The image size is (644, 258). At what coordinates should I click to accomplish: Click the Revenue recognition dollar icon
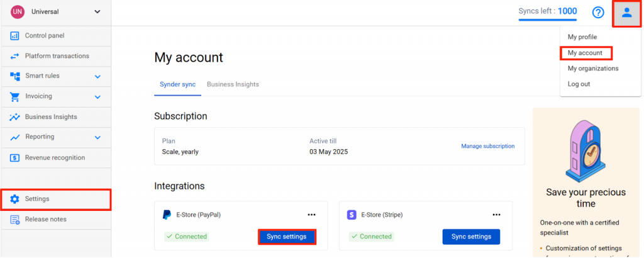click(x=14, y=158)
